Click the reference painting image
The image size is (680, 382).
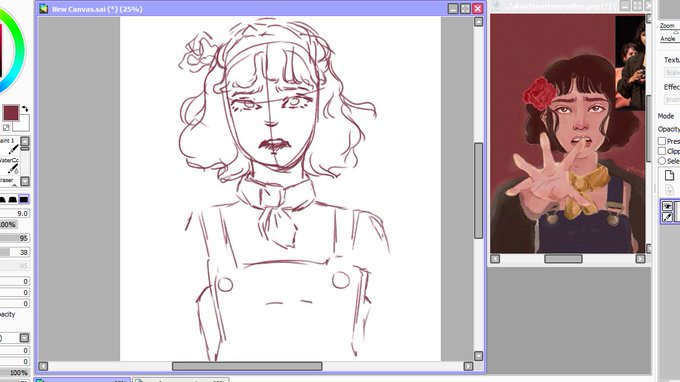568,134
